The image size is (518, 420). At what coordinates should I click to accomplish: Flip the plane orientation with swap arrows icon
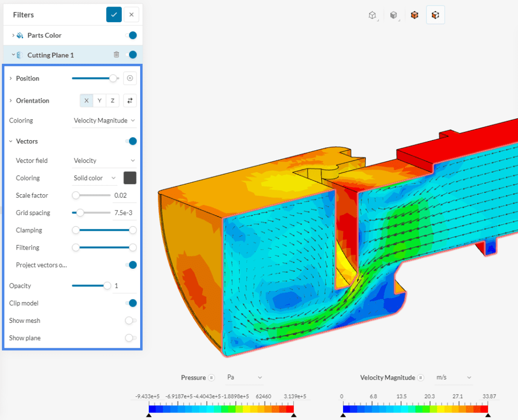click(130, 100)
